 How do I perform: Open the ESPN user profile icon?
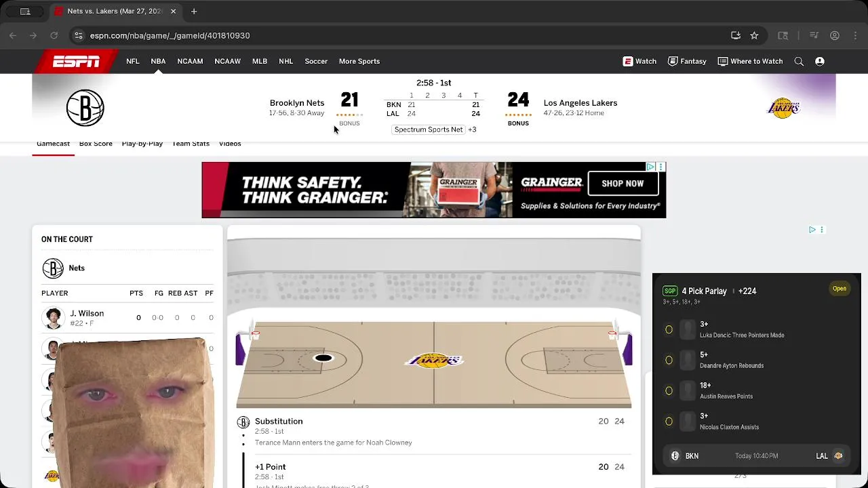820,61
